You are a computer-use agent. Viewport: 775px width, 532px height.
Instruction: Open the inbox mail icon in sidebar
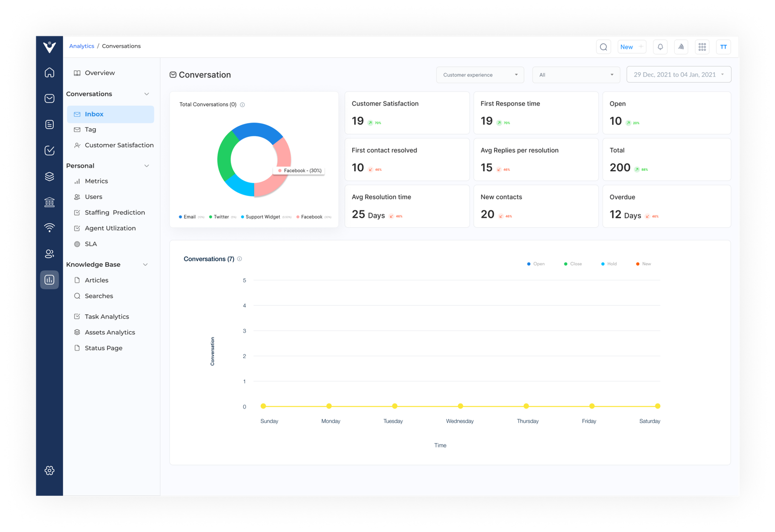pos(49,98)
